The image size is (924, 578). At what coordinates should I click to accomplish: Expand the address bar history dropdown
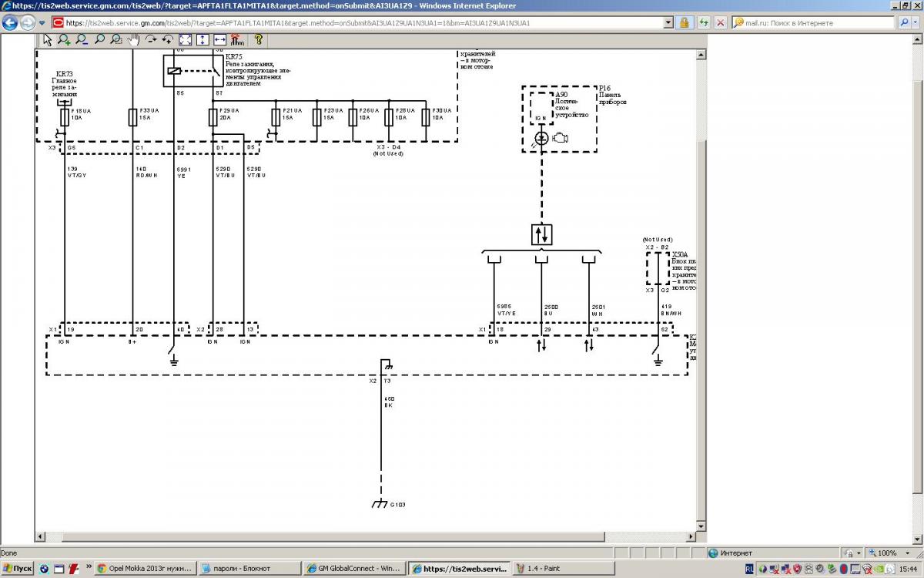pos(668,23)
